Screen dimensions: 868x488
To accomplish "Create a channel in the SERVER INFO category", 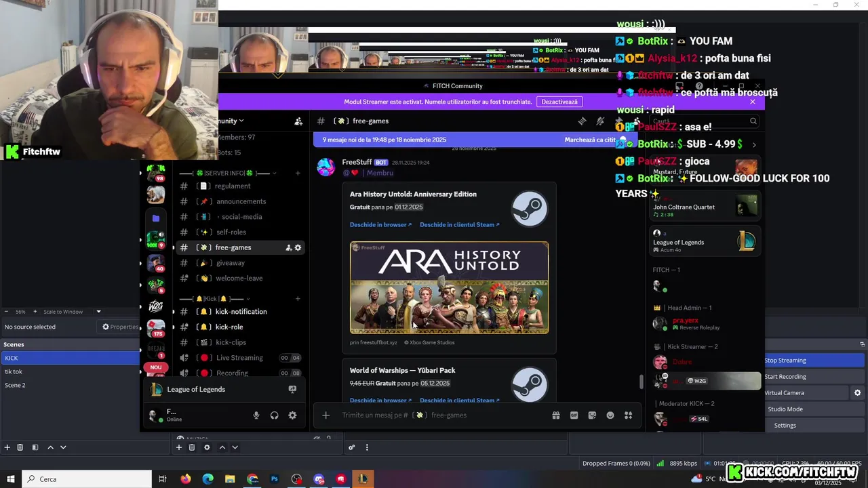I will [x=298, y=174].
